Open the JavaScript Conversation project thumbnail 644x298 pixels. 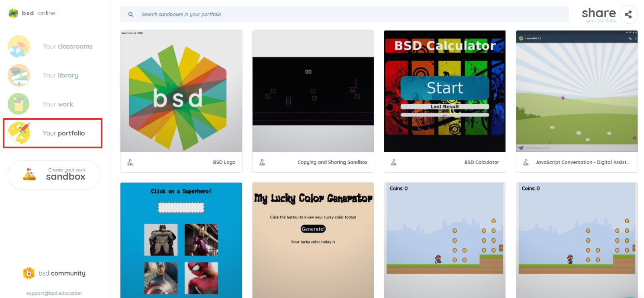pos(577,91)
